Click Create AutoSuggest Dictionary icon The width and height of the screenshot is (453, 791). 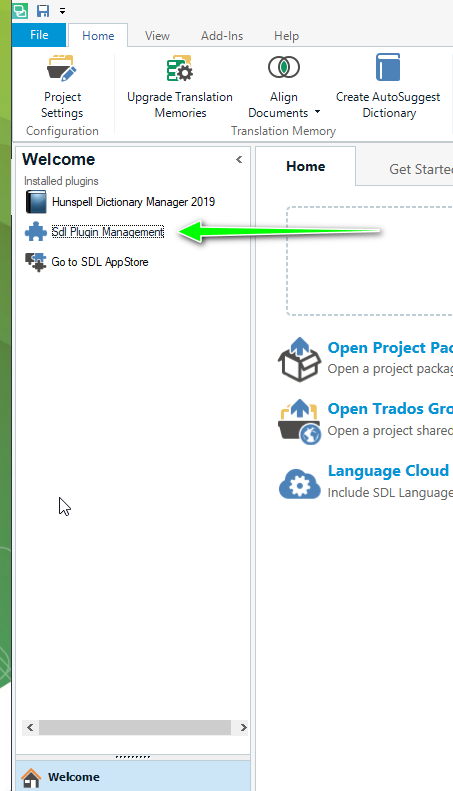(x=388, y=68)
